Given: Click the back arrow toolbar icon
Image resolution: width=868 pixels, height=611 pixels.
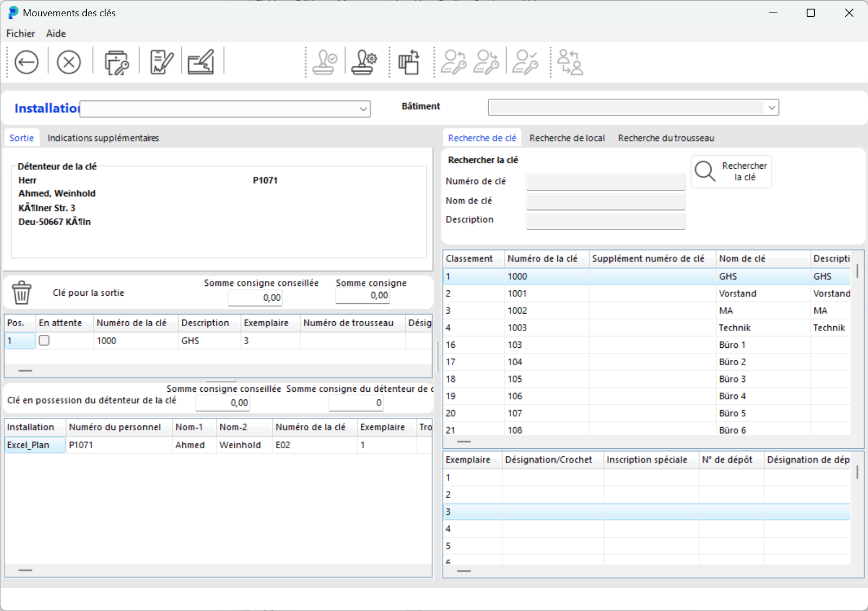Looking at the screenshot, I should pos(26,62).
